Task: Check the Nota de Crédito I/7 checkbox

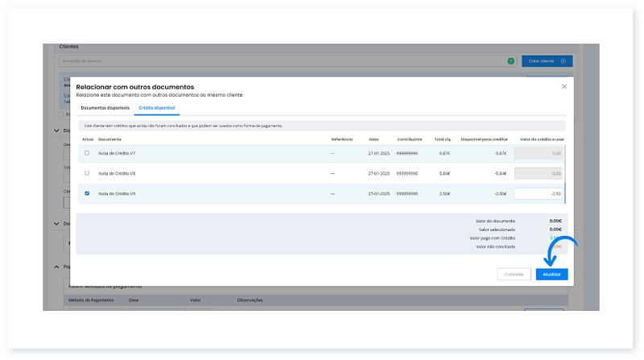Action: click(x=87, y=153)
